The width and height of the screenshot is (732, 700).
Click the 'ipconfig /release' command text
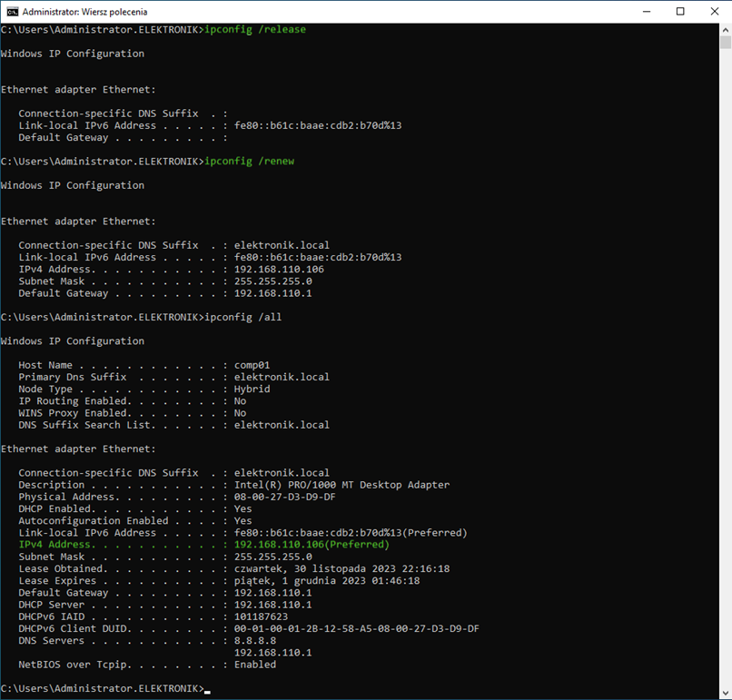pos(255,29)
